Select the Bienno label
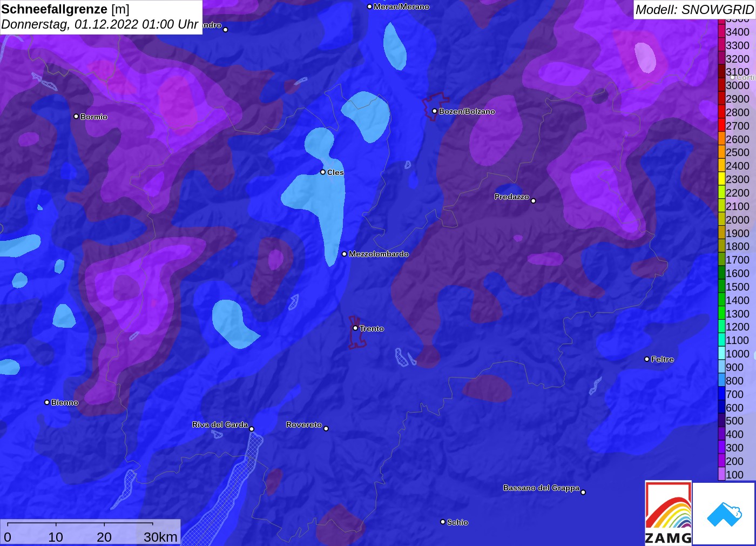Viewport: 756px width, 546px height. point(65,402)
